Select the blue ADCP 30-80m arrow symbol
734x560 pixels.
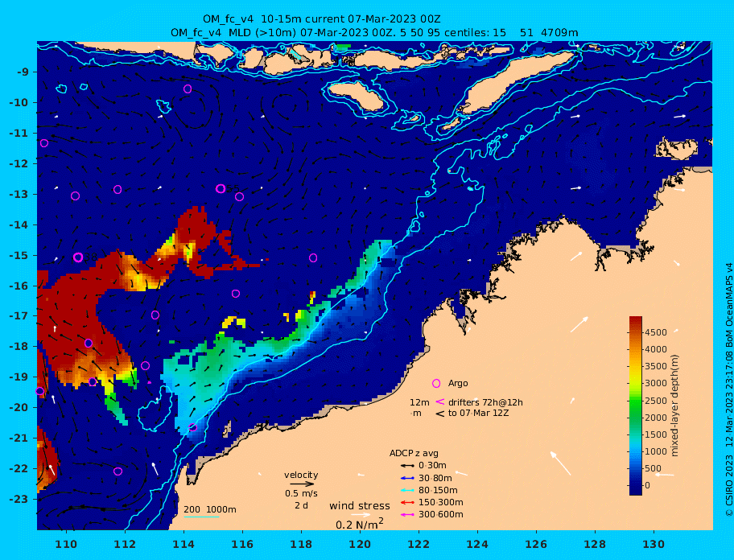408,478
